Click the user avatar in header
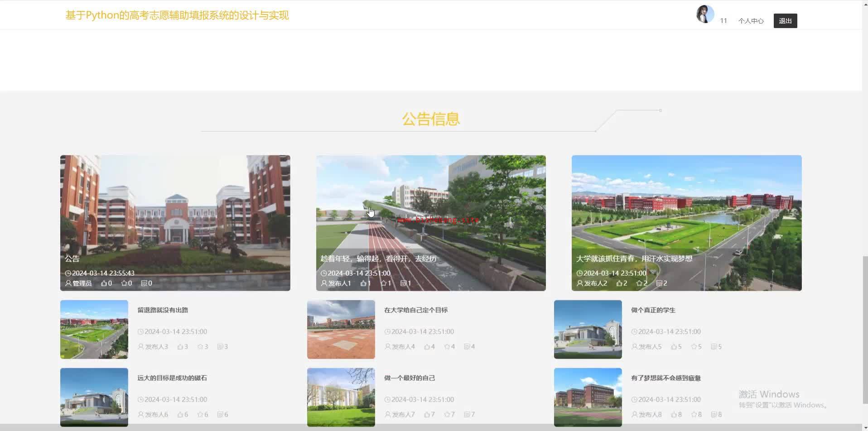868x431 pixels. click(704, 14)
